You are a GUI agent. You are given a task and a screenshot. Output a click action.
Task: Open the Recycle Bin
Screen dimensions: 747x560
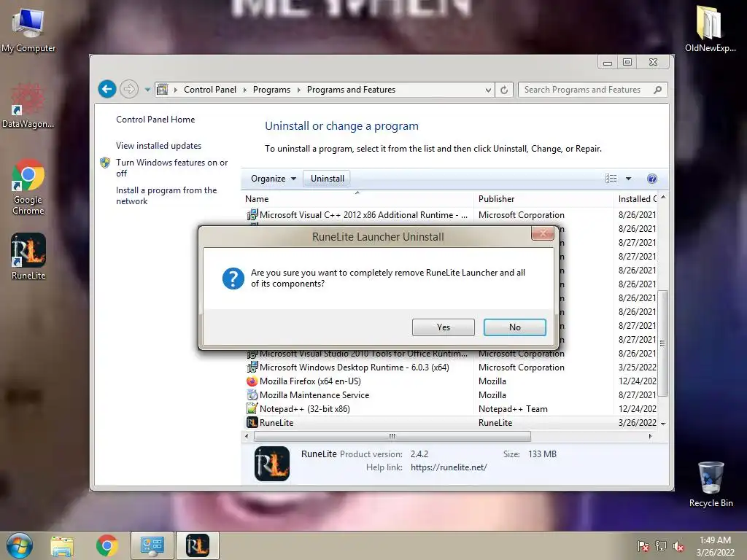711,484
